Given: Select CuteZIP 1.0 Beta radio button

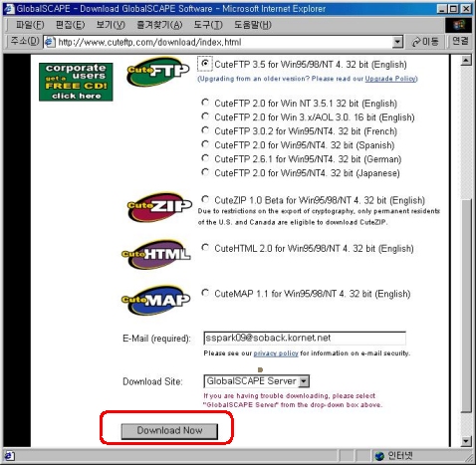Looking at the screenshot, I should 205,199.
